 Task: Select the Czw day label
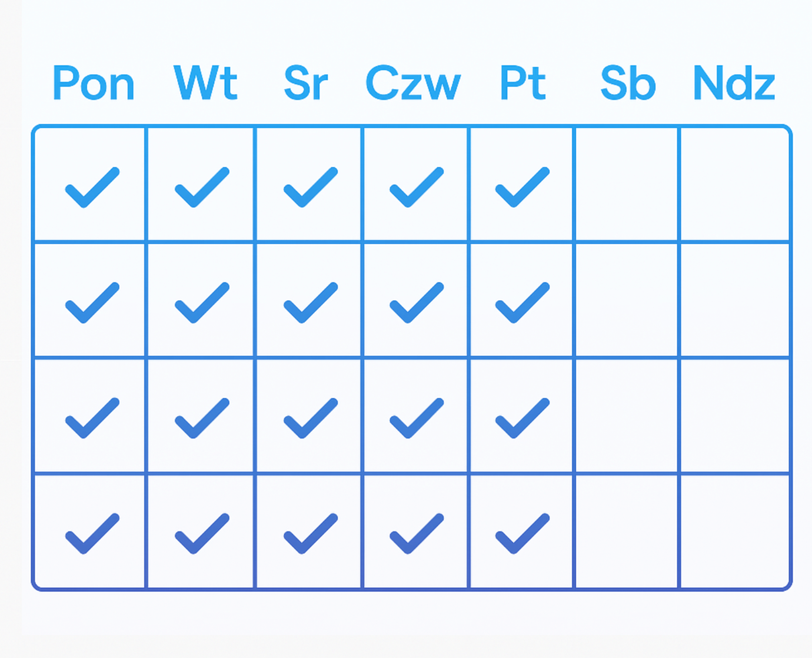pos(413,84)
